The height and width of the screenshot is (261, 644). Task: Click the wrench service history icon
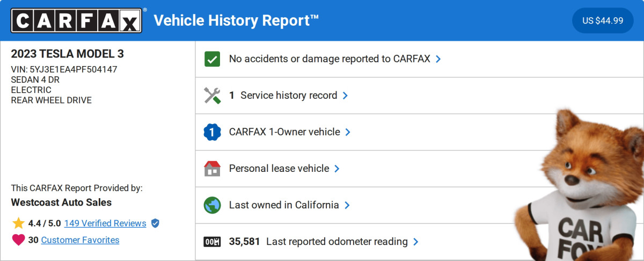[213, 96]
